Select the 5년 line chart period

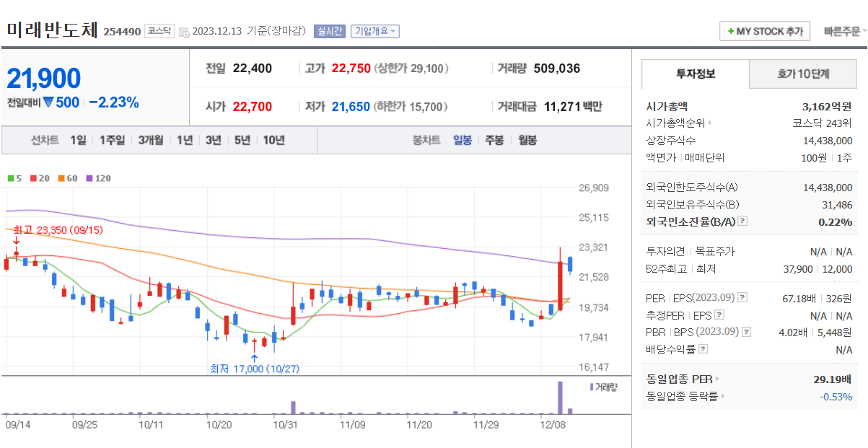point(242,140)
